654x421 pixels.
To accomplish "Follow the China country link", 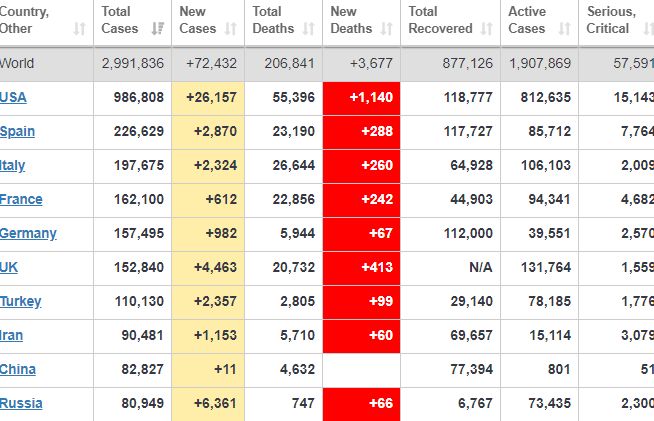I will [x=17, y=369].
